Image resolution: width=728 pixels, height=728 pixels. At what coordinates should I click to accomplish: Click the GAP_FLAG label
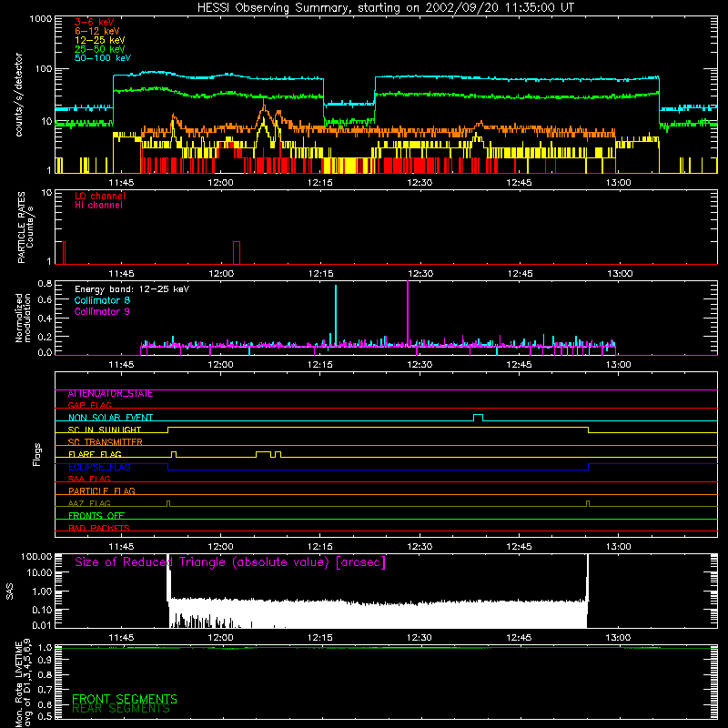(89, 405)
